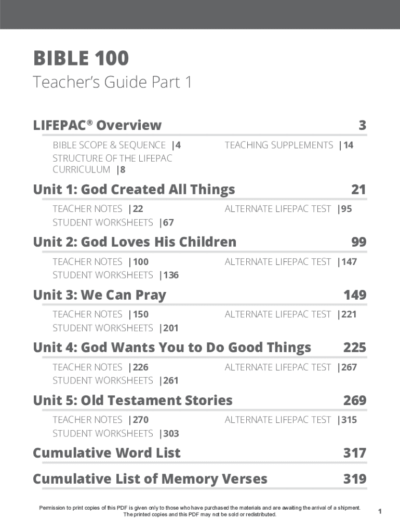The height and width of the screenshot is (532, 400).
Task: Open Unit 4: God Wants You to Do Good Things
Action: 171,348
